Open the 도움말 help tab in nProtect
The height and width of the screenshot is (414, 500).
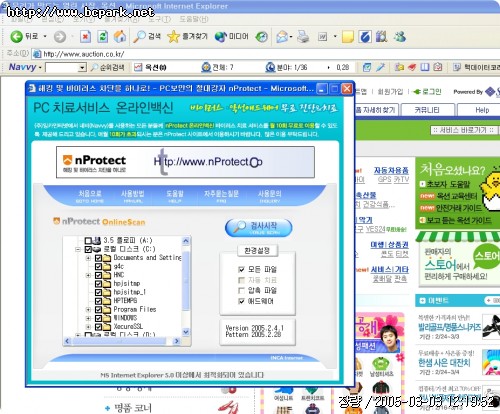point(175,196)
